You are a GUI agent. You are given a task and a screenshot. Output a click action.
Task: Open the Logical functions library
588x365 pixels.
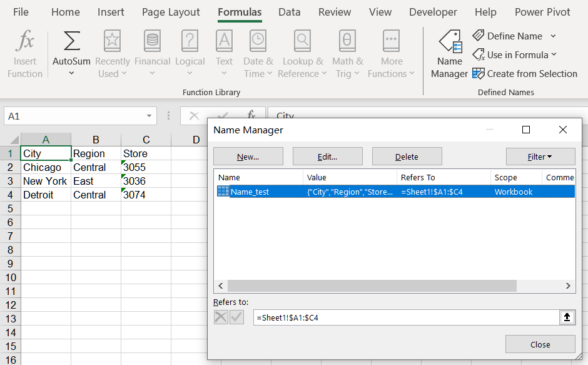tap(190, 54)
